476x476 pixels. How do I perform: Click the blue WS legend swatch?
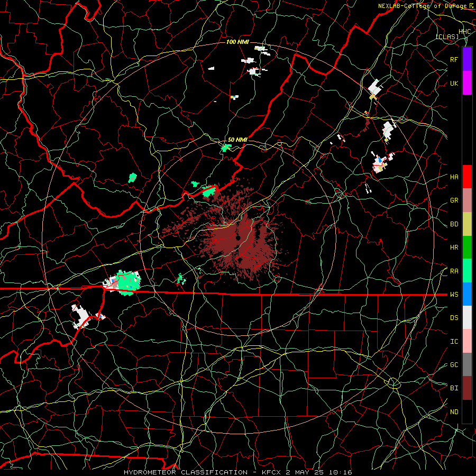(467, 294)
